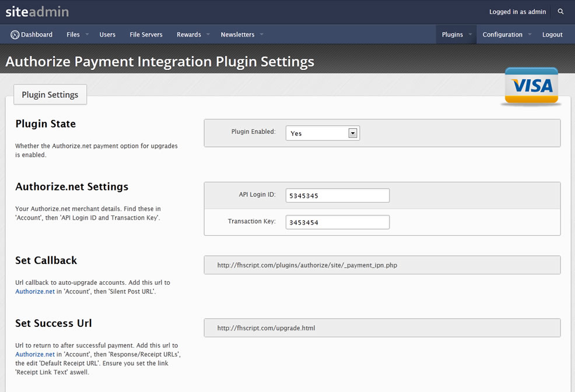This screenshot has height=392, width=575.
Task: Click the 'Transaction Key:' label
Action: pyautogui.click(x=251, y=221)
